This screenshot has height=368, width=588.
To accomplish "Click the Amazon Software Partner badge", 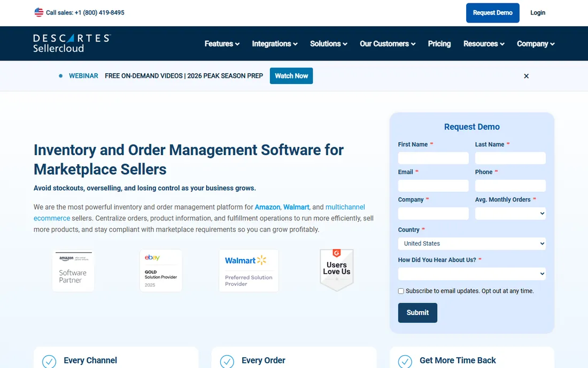I will coord(73,271).
